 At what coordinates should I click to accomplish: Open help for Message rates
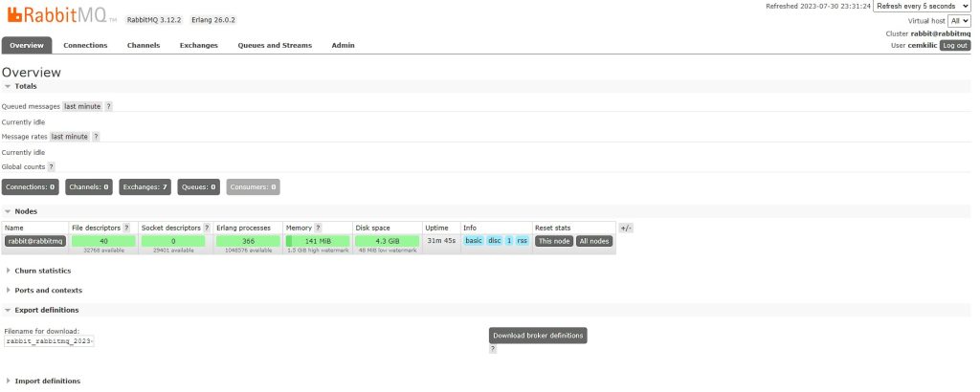96,137
